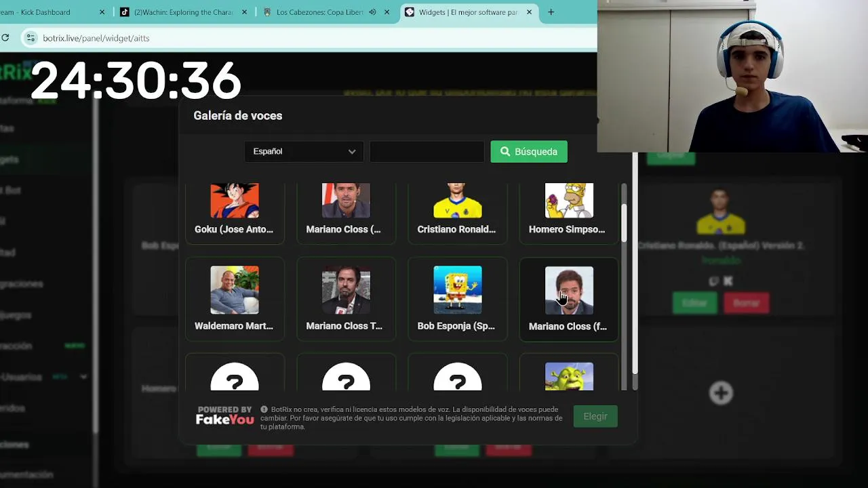Open the Español language dropdown
This screenshot has width=868, height=488.
click(x=304, y=151)
